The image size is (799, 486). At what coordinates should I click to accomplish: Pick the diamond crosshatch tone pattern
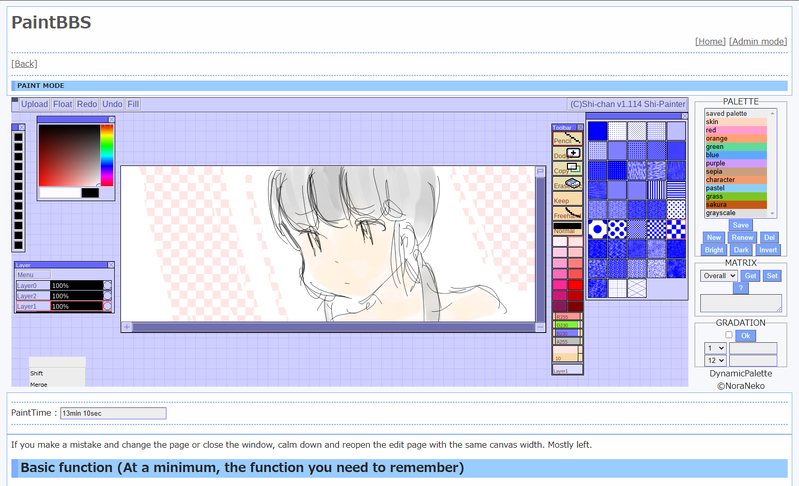(x=637, y=288)
